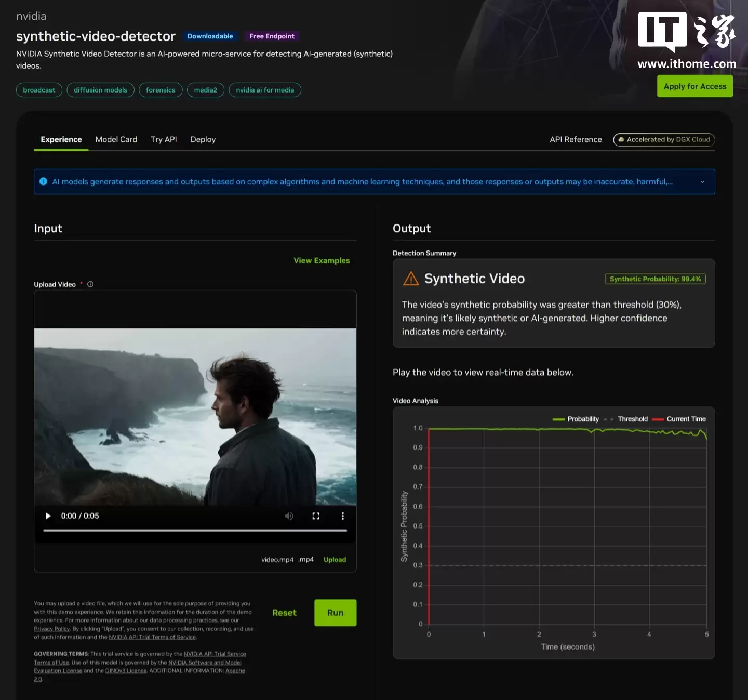Toggle Threshold series in chart legend

[x=626, y=419]
